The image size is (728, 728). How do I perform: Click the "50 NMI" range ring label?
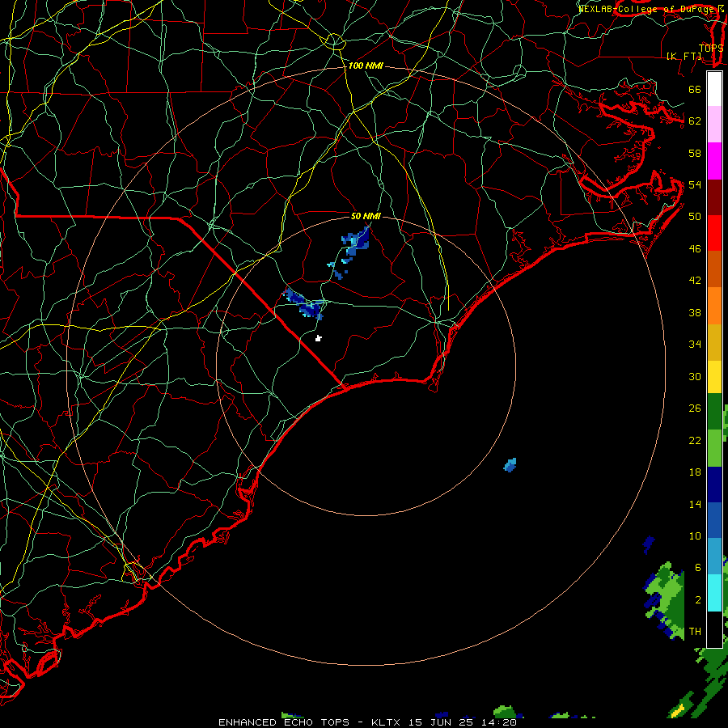tap(366, 216)
